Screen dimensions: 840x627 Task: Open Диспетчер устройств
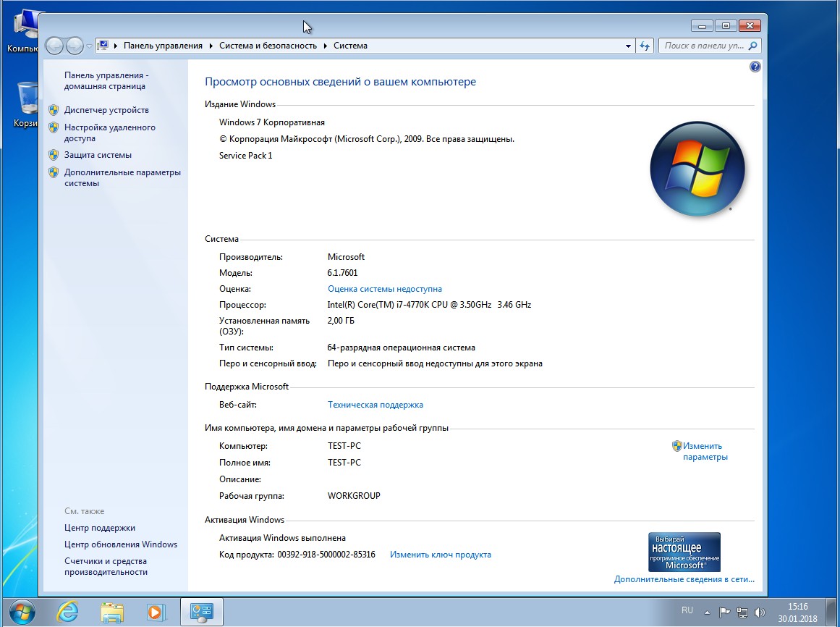(106, 110)
